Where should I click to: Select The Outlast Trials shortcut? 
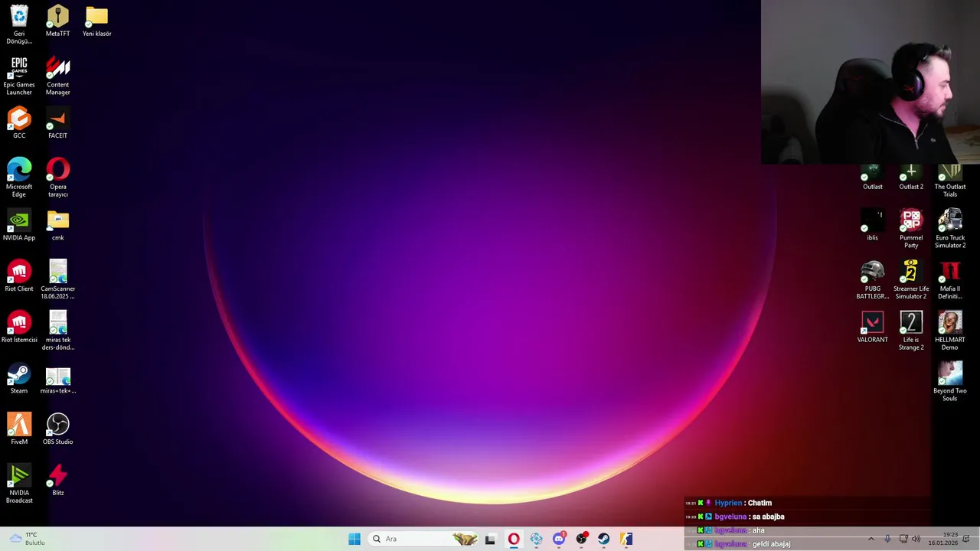pos(949,181)
